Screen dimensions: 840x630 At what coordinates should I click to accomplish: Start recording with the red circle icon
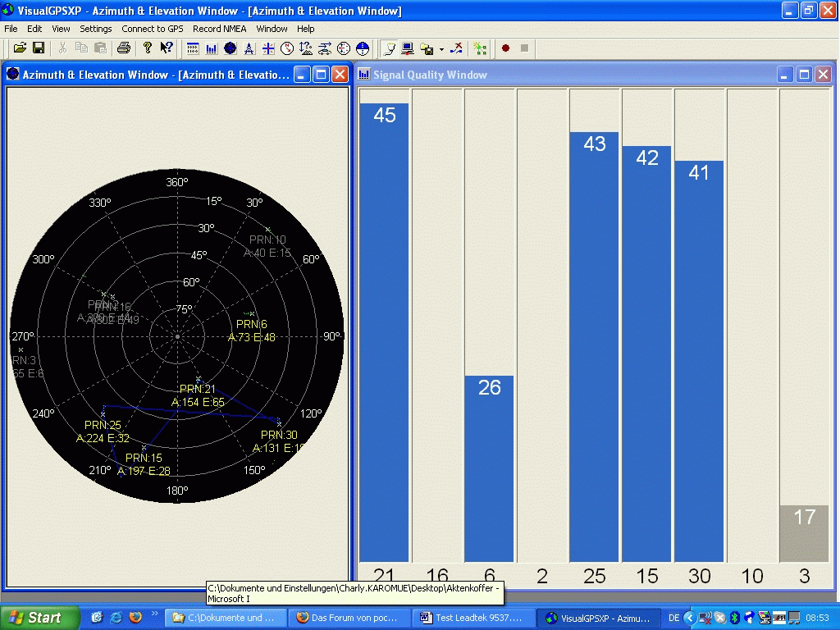(x=505, y=48)
